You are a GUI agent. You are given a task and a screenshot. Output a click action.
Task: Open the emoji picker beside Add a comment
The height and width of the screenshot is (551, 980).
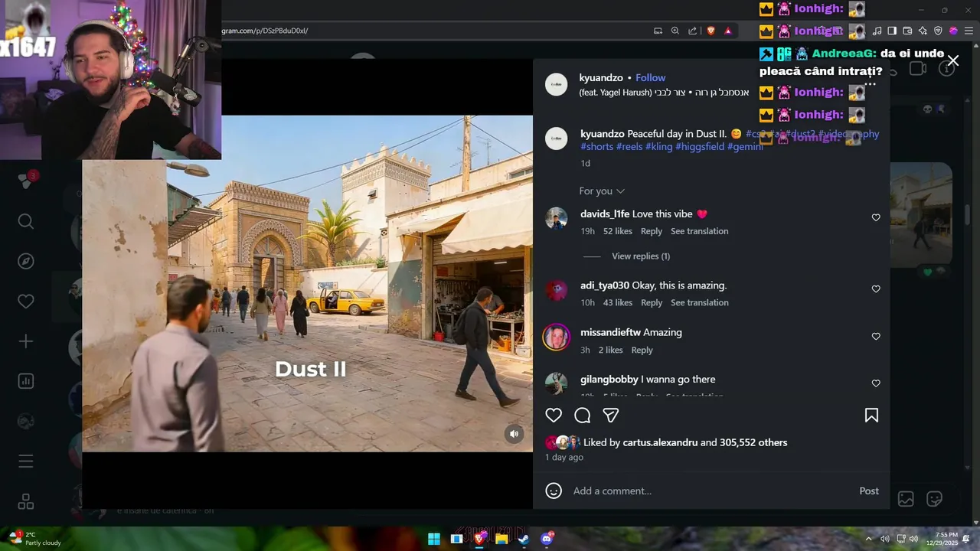[554, 491]
